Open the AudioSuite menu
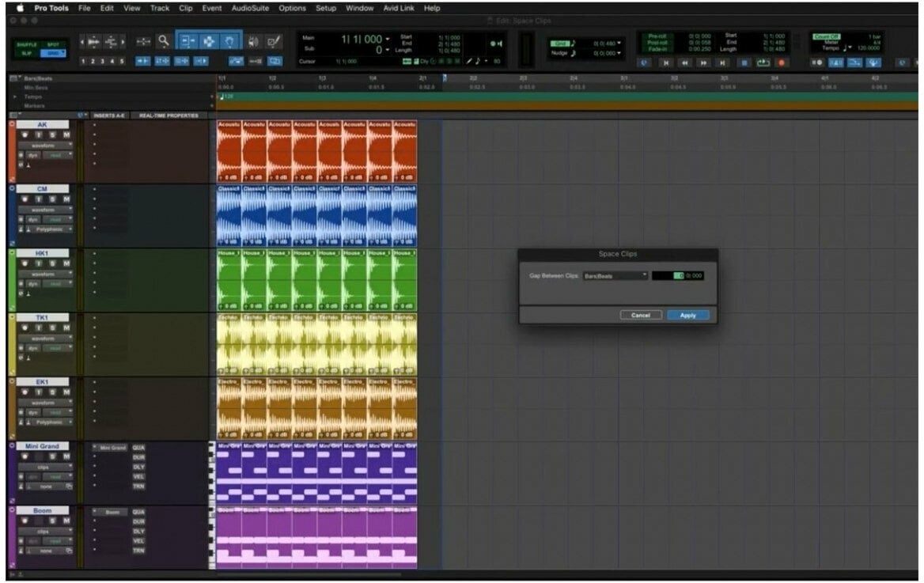924x583 pixels. pyautogui.click(x=250, y=8)
